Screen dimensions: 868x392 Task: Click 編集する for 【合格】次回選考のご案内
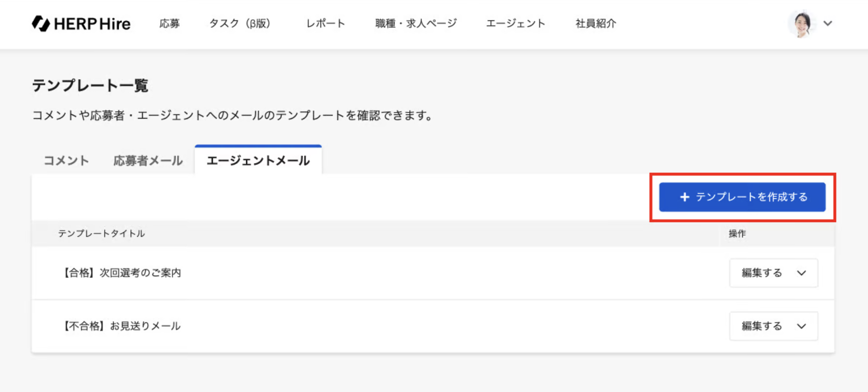tap(761, 273)
